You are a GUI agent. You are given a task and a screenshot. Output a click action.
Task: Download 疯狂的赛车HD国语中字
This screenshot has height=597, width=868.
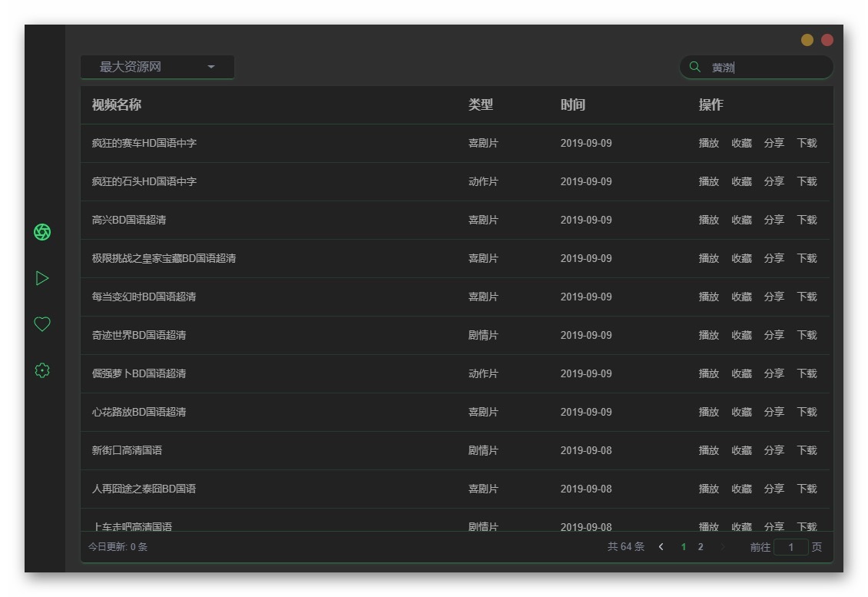(807, 144)
